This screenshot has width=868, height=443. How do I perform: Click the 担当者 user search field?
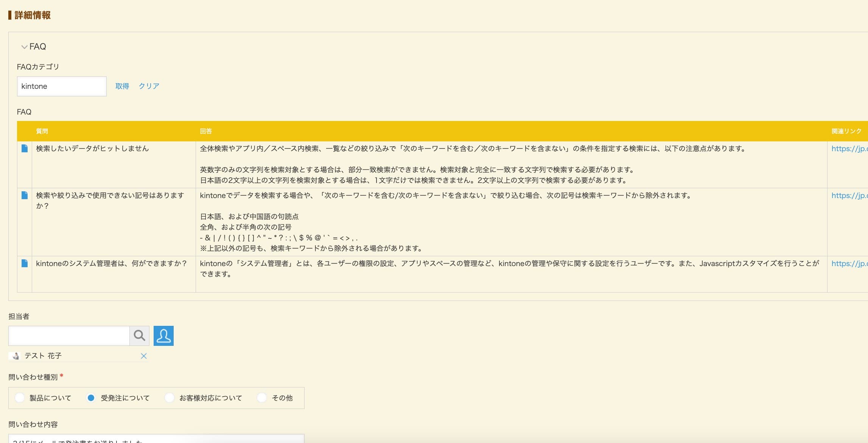tap(69, 336)
